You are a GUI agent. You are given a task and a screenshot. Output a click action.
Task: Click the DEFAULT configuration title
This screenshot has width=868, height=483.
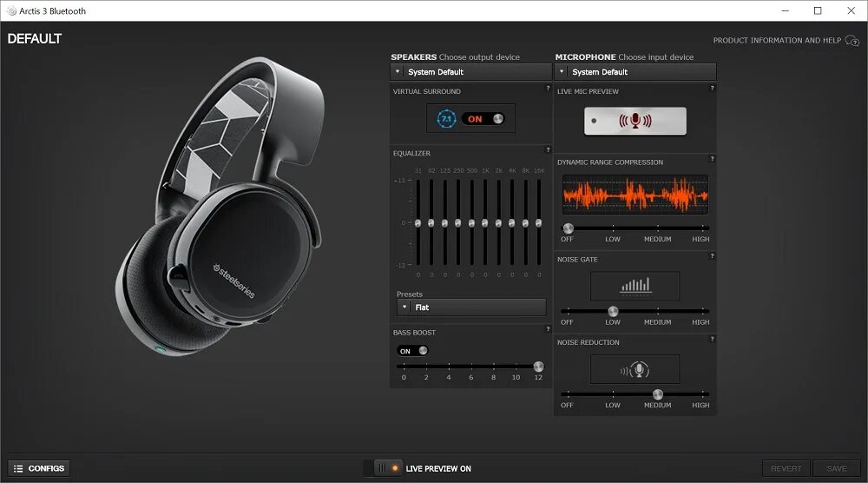[35, 39]
